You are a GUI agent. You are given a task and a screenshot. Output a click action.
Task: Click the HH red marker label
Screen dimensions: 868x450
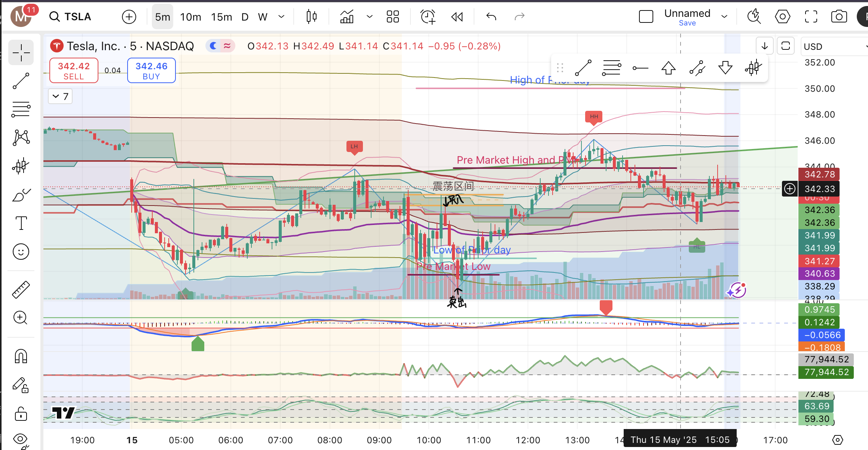point(594,117)
